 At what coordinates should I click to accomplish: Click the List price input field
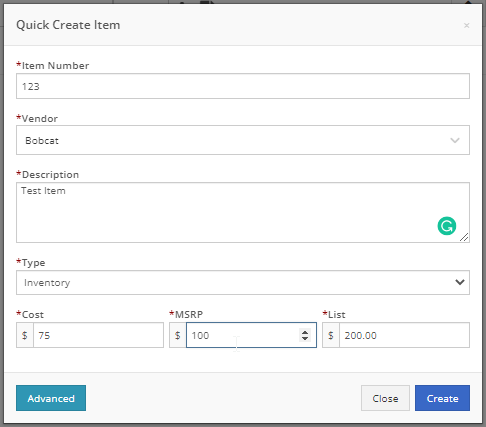(x=404, y=335)
